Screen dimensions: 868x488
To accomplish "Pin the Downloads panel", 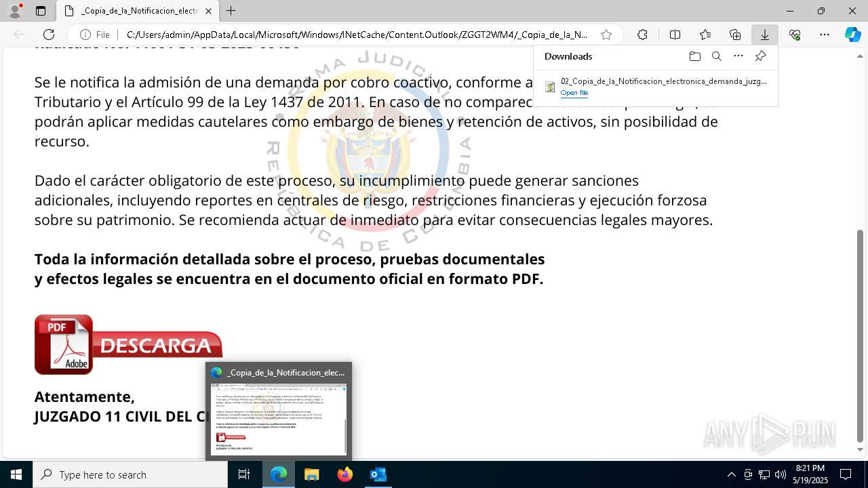I will (x=760, y=56).
